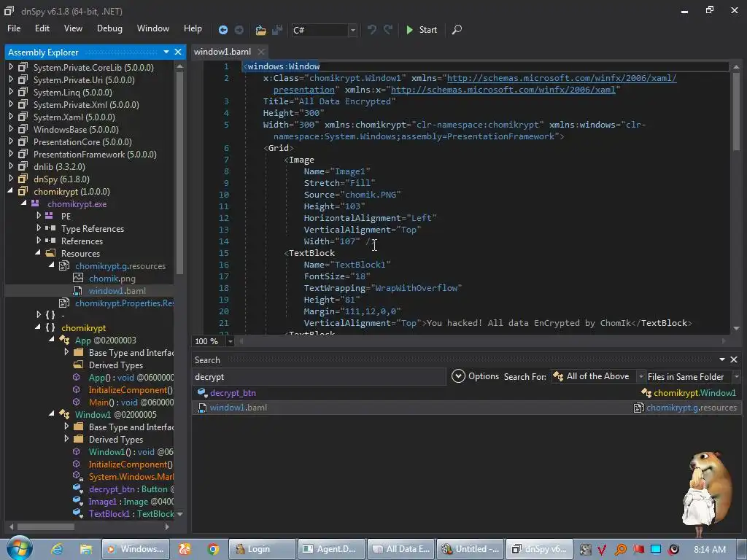Close the Assembly Explorer panel

tap(178, 52)
